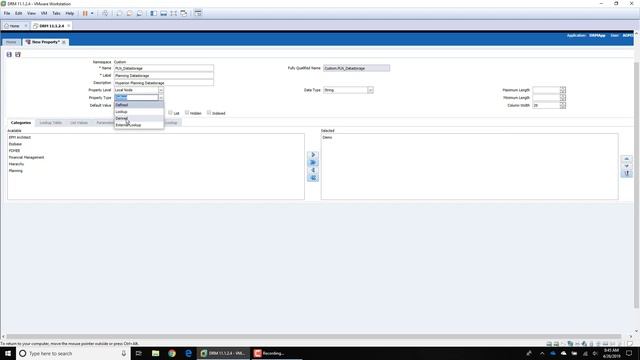Screen dimensions: 640x360
Task: Click the Name input field
Action: tap(164, 68)
